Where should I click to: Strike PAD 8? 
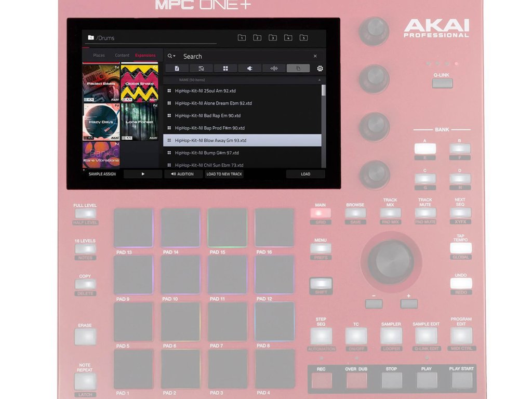coord(274,322)
